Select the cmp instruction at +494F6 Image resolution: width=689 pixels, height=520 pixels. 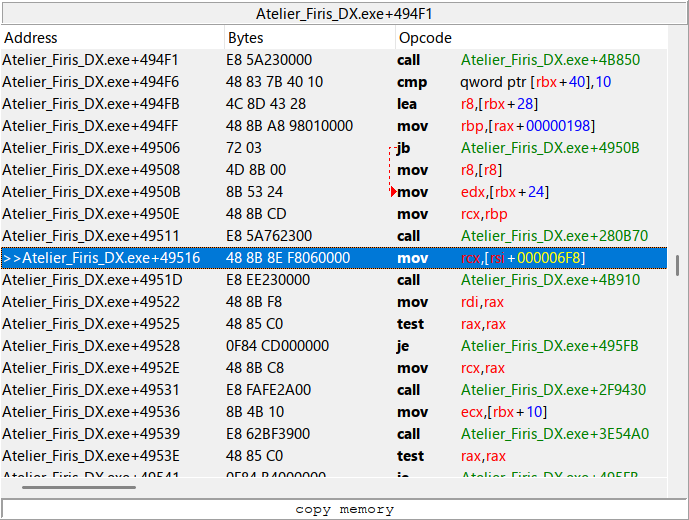coord(411,82)
